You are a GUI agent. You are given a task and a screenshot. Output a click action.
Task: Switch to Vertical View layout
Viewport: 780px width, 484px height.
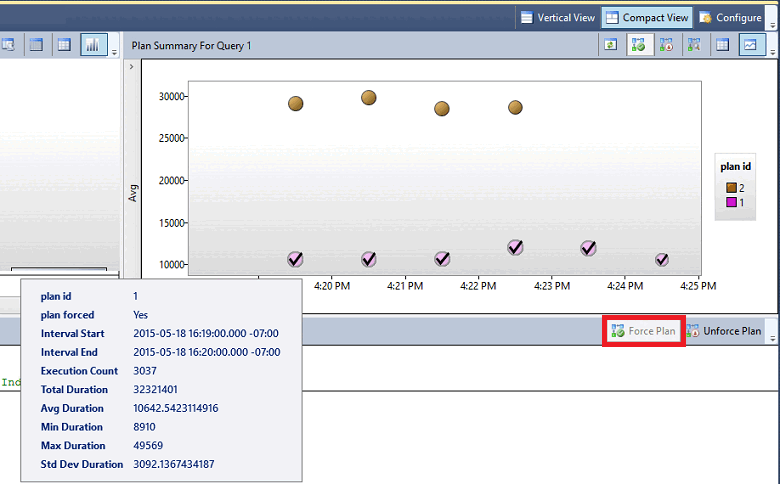558,18
